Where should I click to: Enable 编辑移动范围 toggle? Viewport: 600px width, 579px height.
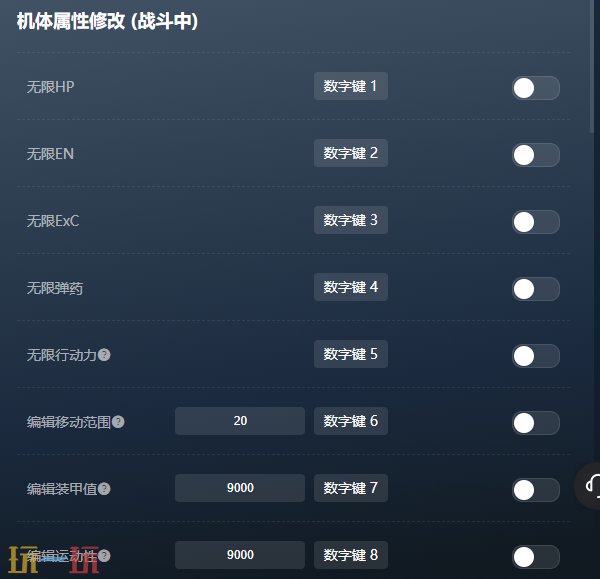pyautogui.click(x=536, y=423)
